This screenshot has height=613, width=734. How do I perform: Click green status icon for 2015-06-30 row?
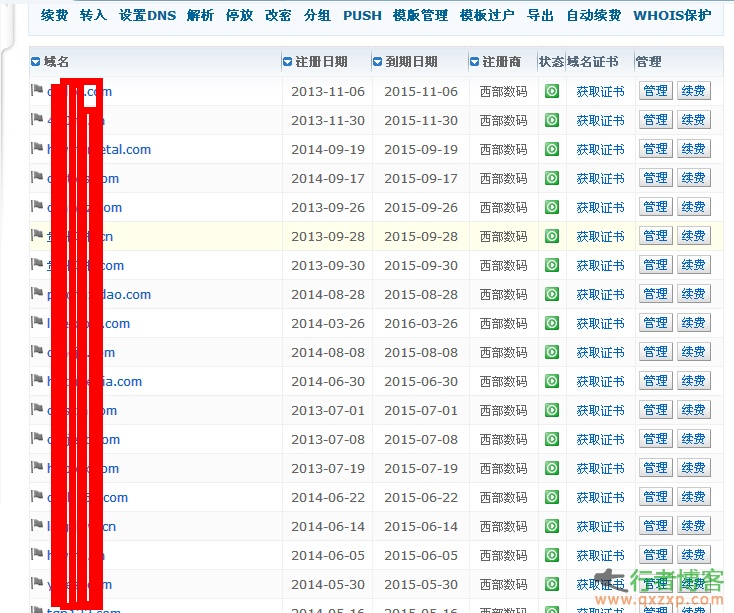click(552, 381)
